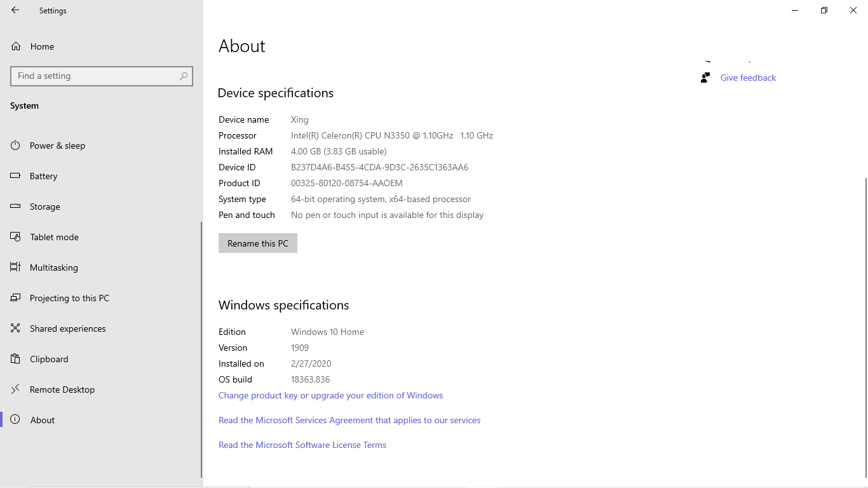Go to Storage settings

coord(100,207)
